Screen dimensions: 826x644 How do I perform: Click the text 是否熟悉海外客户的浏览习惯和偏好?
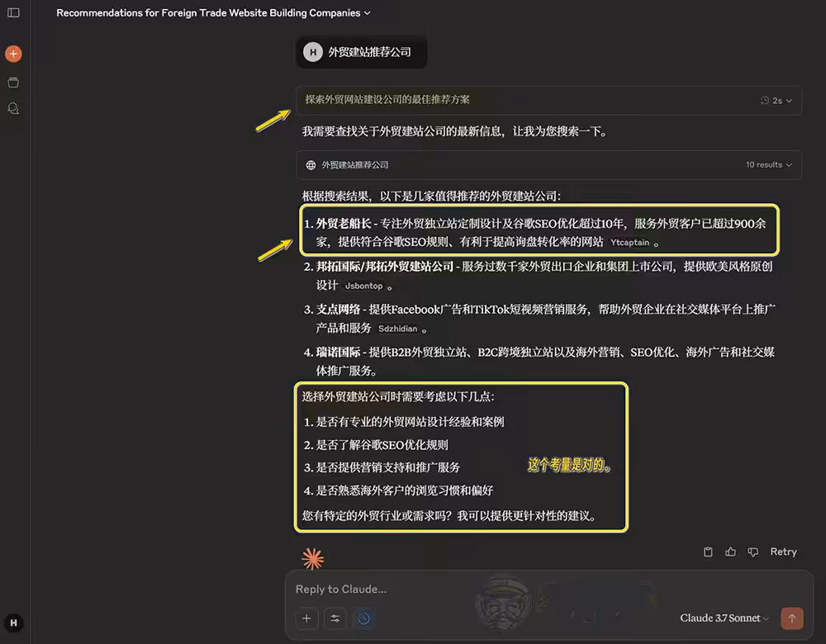coord(405,490)
